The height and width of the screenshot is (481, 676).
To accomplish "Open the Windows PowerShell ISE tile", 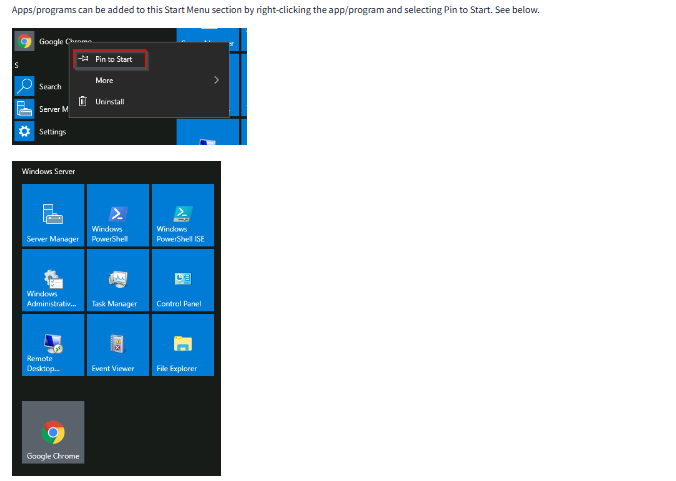I will pos(182,215).
